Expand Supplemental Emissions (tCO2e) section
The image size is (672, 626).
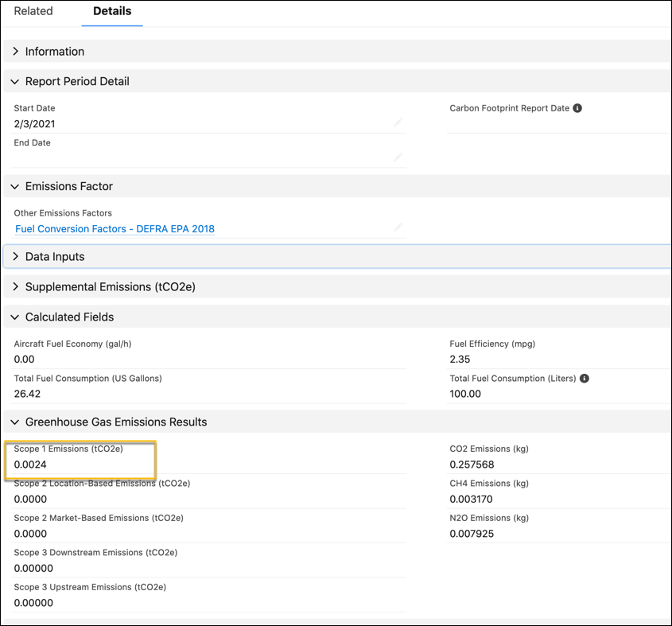tap(337, 287)
